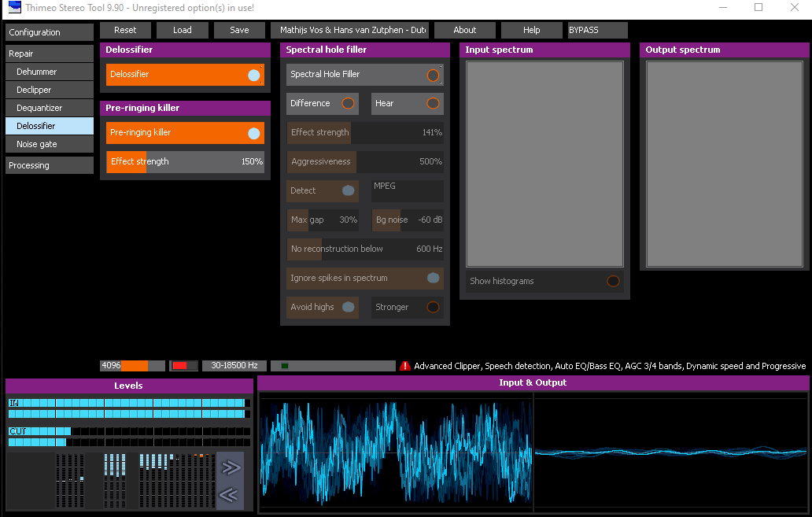Open the Noise gate page

click(x=50, y=144)
